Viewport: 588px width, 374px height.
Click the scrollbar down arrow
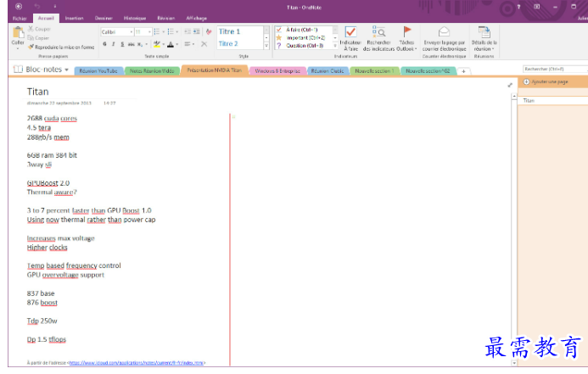[514, 363]
